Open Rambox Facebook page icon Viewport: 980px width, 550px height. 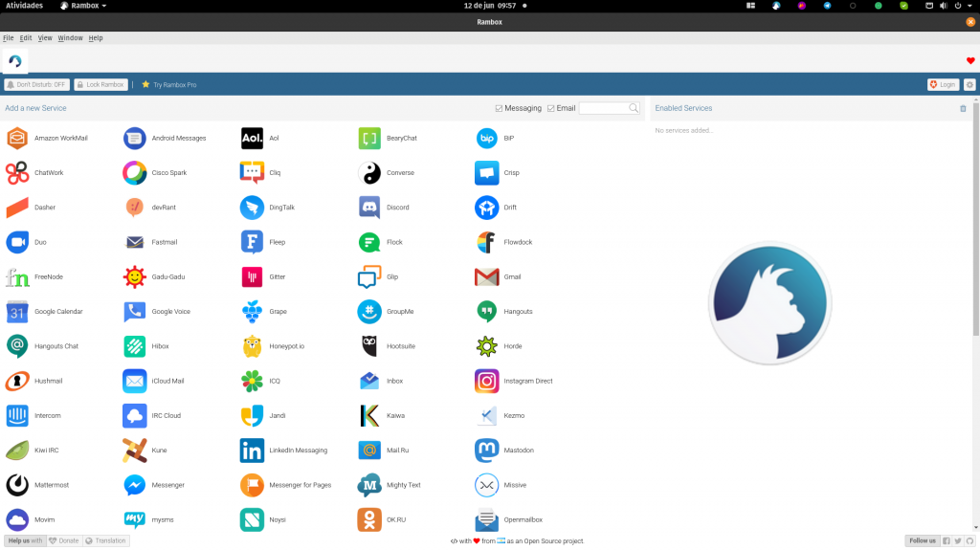tap(947, 540)
